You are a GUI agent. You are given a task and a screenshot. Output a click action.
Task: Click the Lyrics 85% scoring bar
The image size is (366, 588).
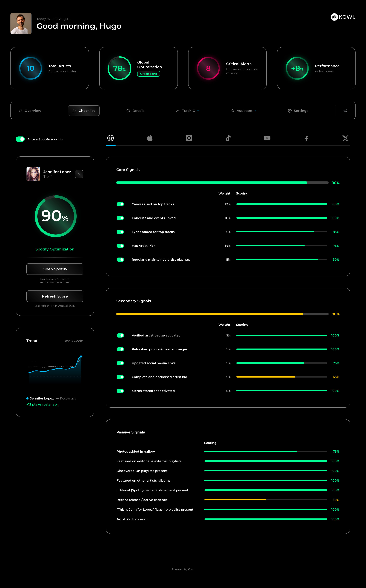pyautogui.click(x=282, y=232)
